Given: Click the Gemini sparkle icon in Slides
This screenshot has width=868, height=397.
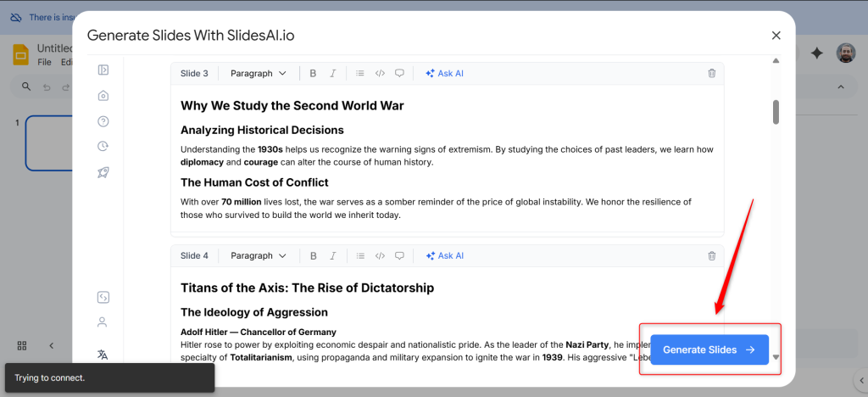Looking at the screenshot, I should (x=817, y=53).
